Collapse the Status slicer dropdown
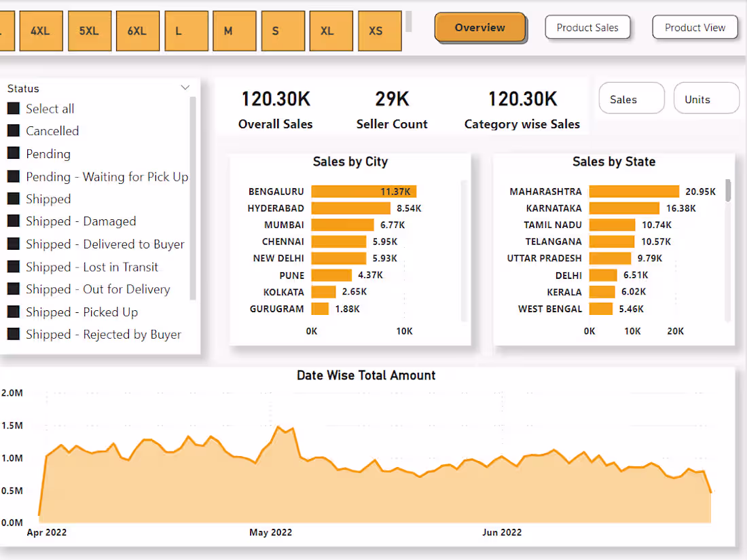The image size is (747, 560). pyautogui.click(x=185, y=87)
